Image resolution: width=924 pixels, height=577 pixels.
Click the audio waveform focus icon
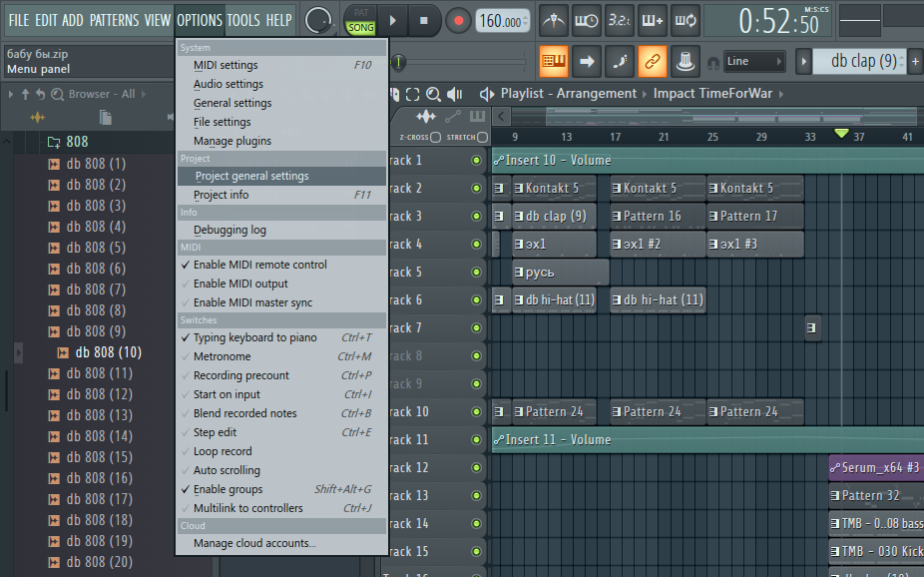pyautogui.click(x=425, y=116)
